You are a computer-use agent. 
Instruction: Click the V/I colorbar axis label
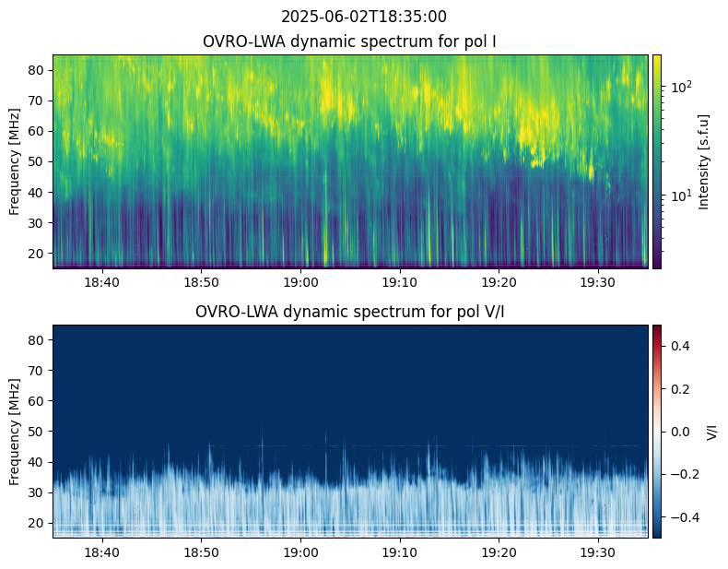tap(711, 431)
